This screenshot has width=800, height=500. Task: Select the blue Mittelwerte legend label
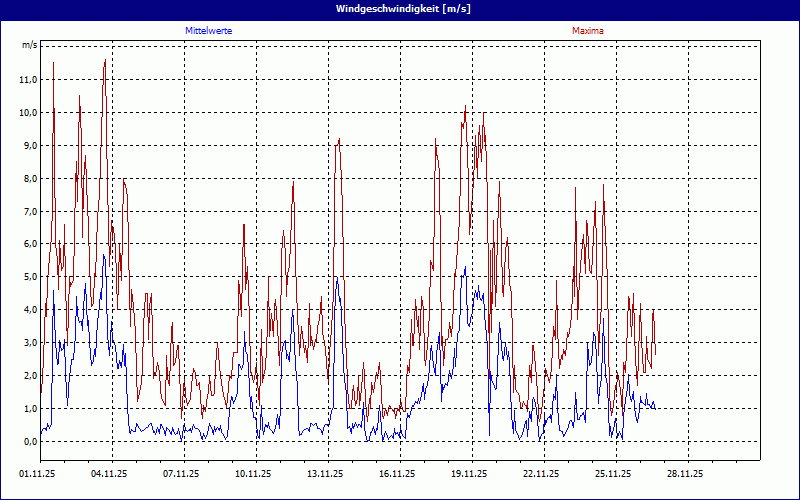[208, 31]
